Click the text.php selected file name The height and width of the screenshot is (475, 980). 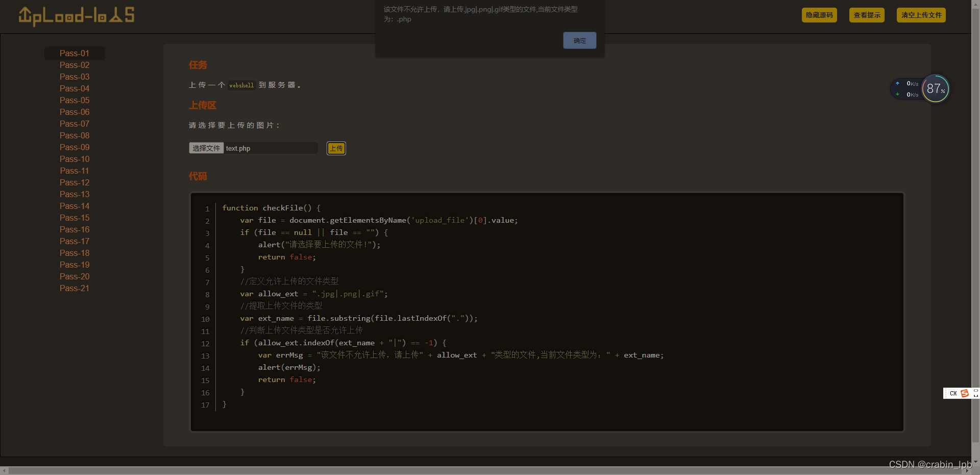pyautogui.click(x=238, y=149)
